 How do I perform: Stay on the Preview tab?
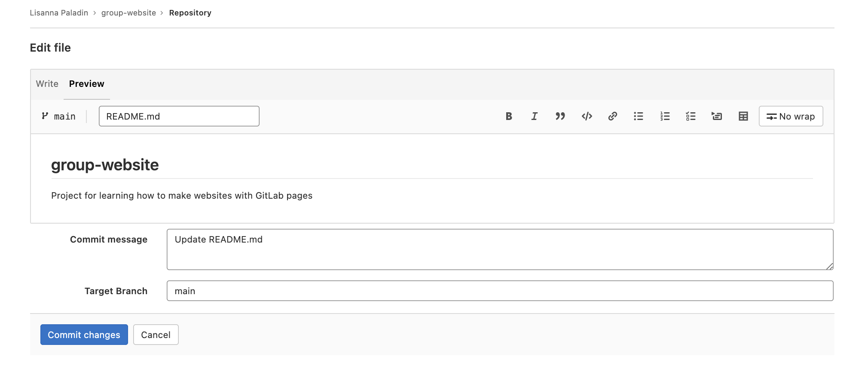[x=86, y=84]
